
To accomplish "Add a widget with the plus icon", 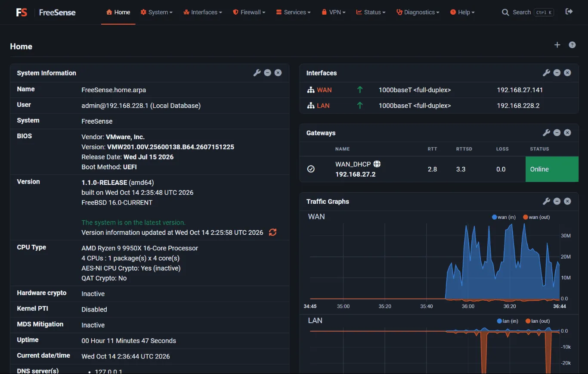I will [x=557, y=45].
